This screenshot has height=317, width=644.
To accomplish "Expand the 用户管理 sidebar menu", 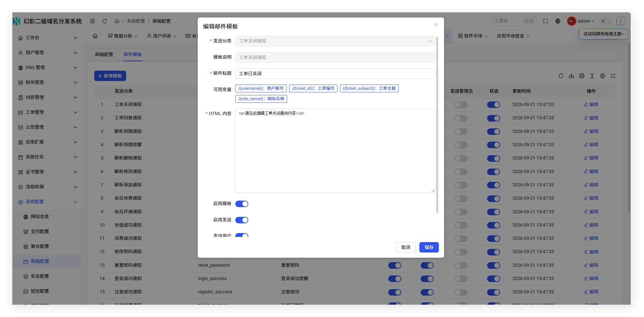I will [x=48, y=53].
